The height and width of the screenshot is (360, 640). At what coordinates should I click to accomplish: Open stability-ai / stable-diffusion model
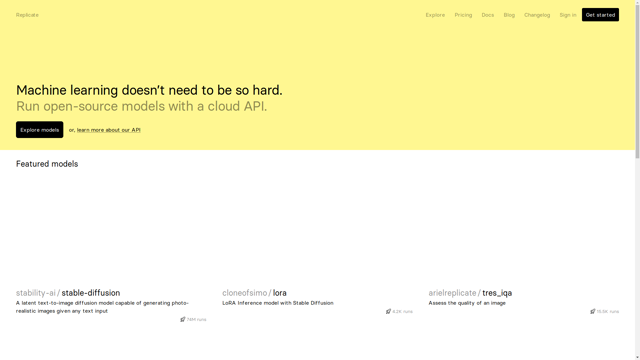click(x=68, y=293)
